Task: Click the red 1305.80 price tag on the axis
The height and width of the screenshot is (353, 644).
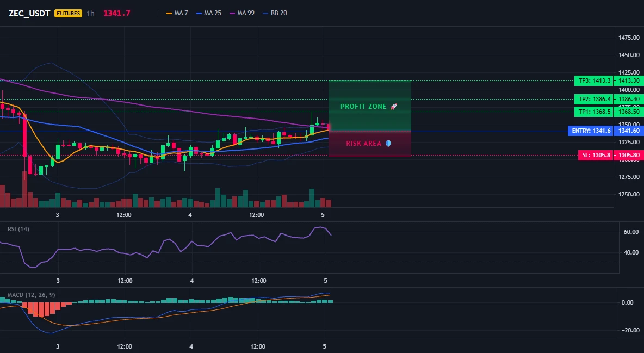Action: [x=629, y=156]
